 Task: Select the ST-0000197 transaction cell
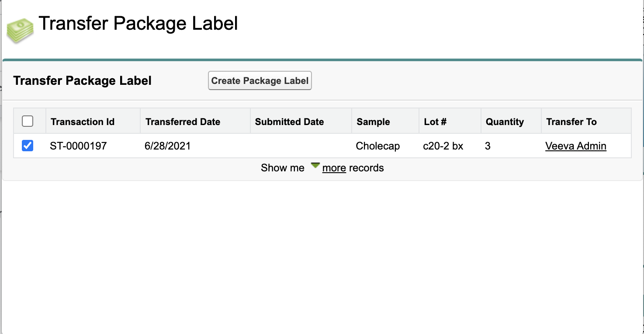pyautogui.click(x=78, y=146)
